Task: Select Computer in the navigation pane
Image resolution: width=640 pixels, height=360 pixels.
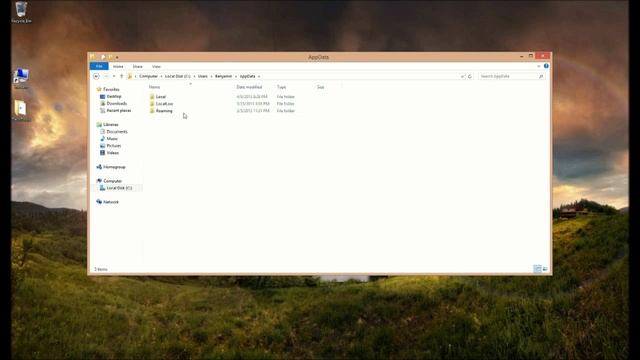Action: [x=113, y=181]
